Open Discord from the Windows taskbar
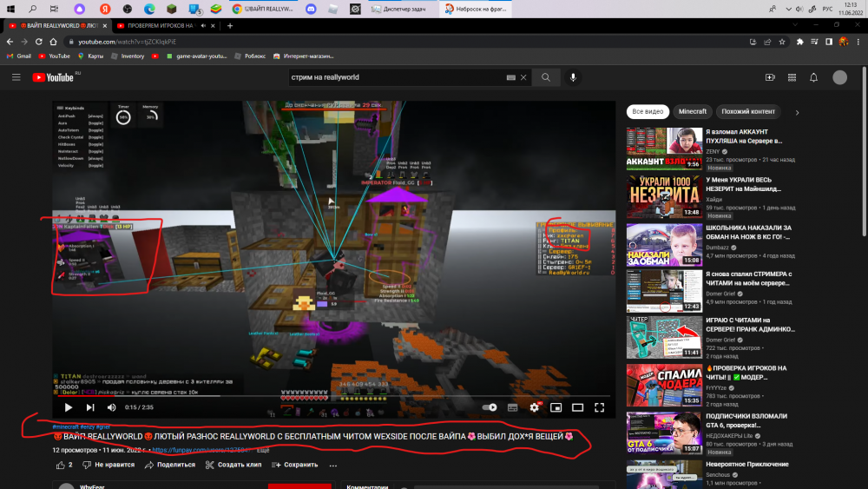Viewport: 868px width, 489px height. click(x=311, y=9)
